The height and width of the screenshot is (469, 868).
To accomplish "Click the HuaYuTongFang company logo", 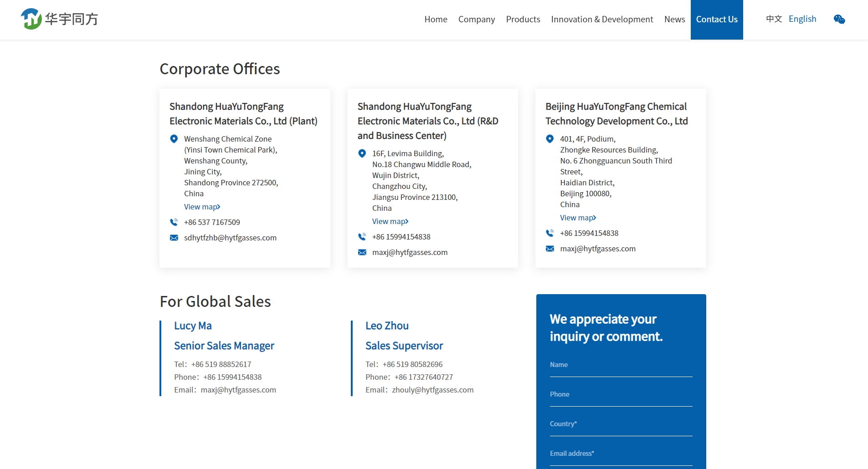I will (59, 19).
